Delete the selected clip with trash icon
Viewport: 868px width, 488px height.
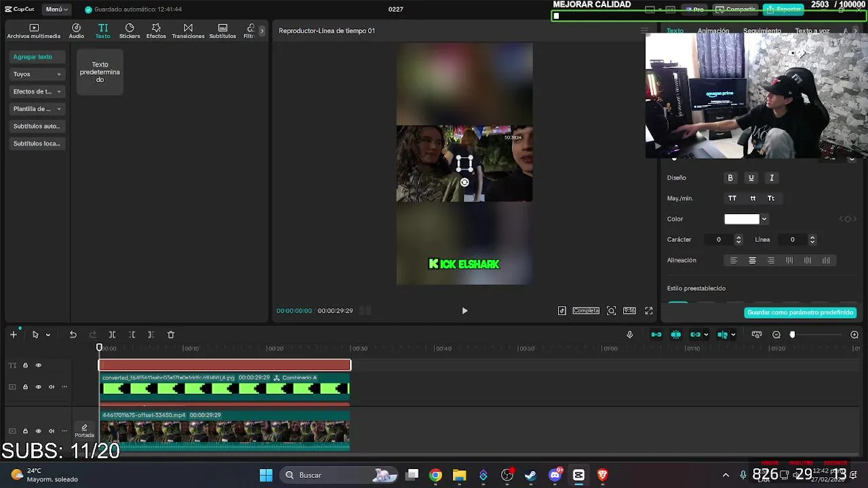[x=171, y=335]
